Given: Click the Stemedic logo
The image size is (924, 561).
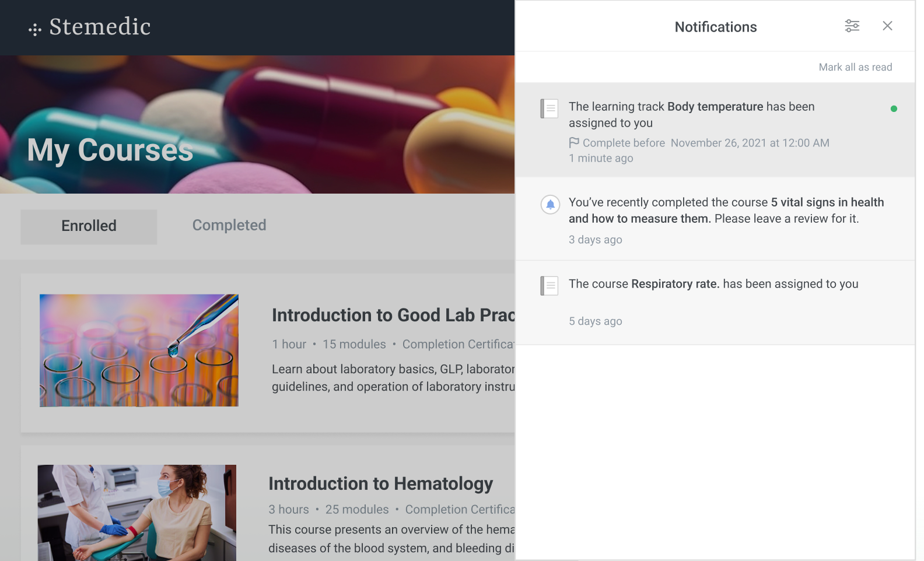Looking at the screenshot, I should pyautogui.click(x=90, y=27).
